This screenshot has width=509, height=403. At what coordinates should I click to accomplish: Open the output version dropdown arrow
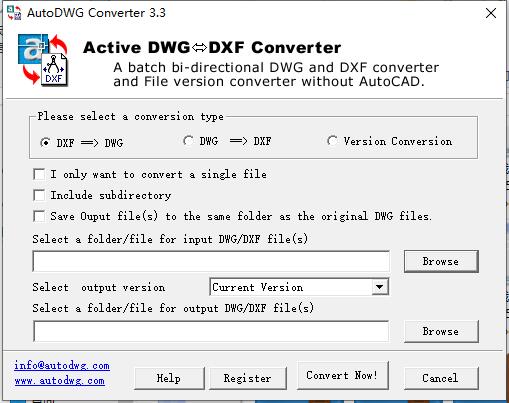click(x=379, y=287)
